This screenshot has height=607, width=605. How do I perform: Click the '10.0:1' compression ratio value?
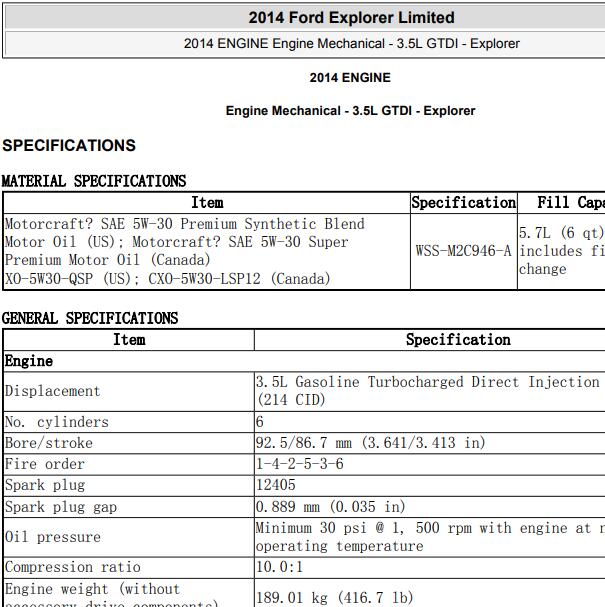pos(279,567)
